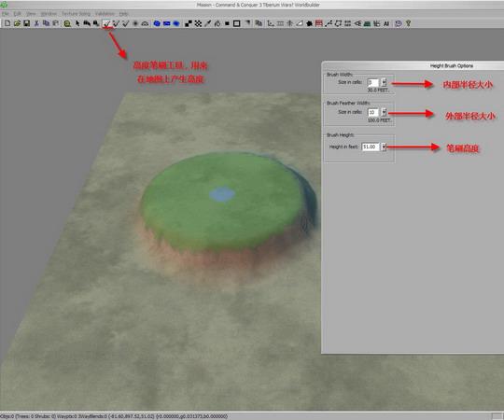Open the View menu
504x420 pixels.
click(31, 14)
